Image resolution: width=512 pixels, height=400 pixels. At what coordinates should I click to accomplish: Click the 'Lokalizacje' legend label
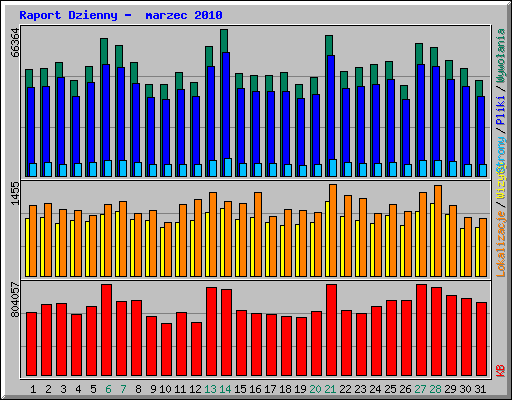[501, 244]
